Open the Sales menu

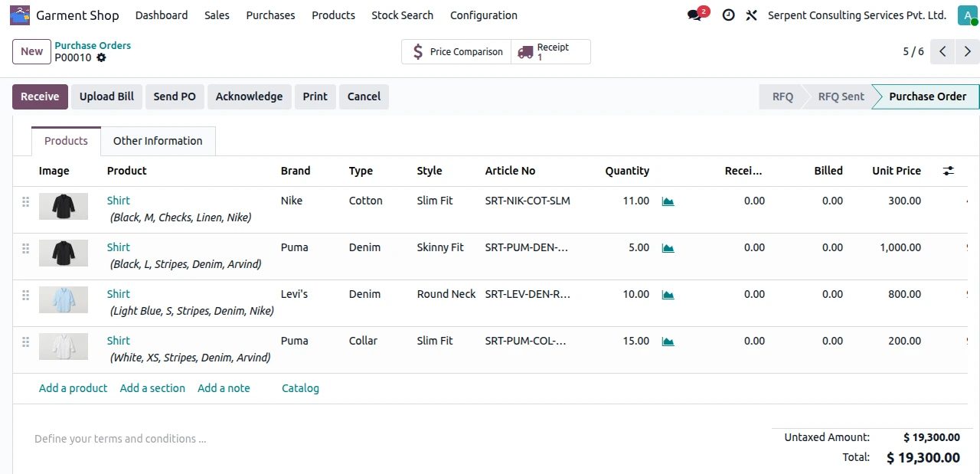click(x=217, y=15)
